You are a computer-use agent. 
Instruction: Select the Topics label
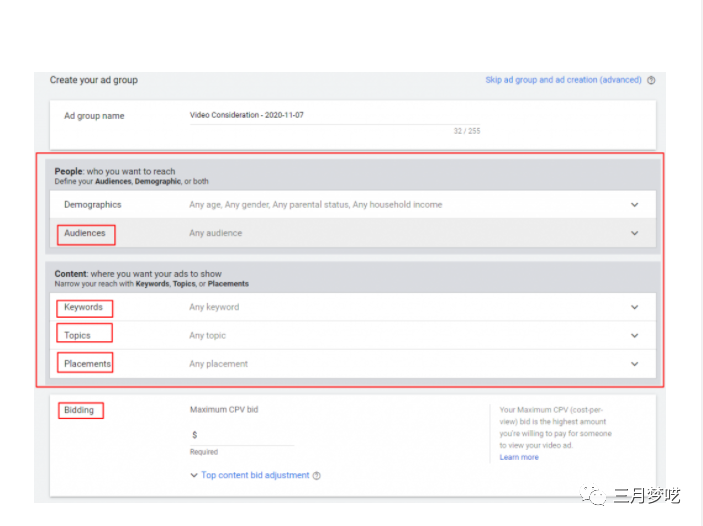[77, 336]
